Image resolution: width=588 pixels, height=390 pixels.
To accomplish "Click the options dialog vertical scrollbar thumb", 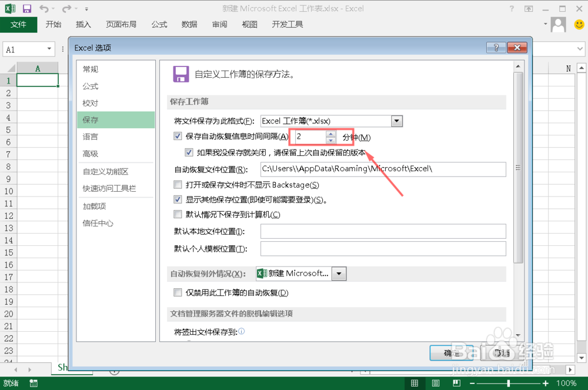I will [518, 168].
